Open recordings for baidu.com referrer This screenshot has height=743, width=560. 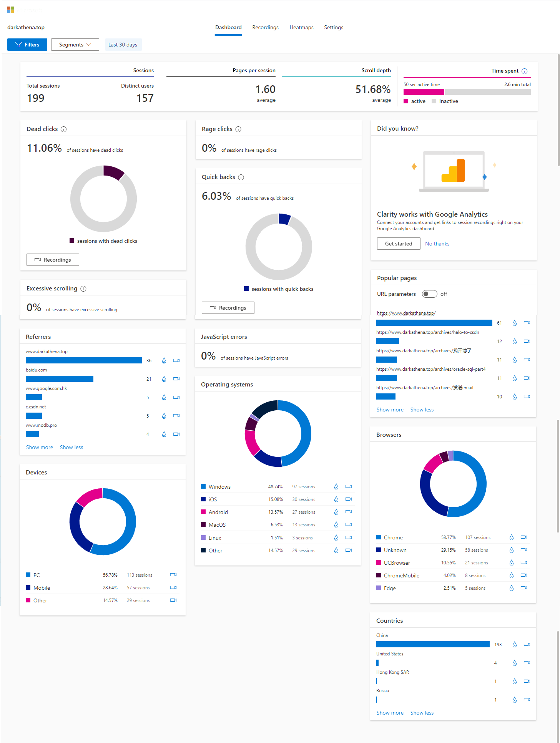176,379
